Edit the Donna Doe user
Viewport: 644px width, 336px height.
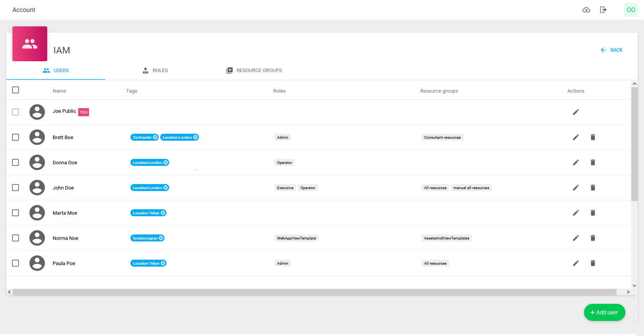click(x=576, y=162)
